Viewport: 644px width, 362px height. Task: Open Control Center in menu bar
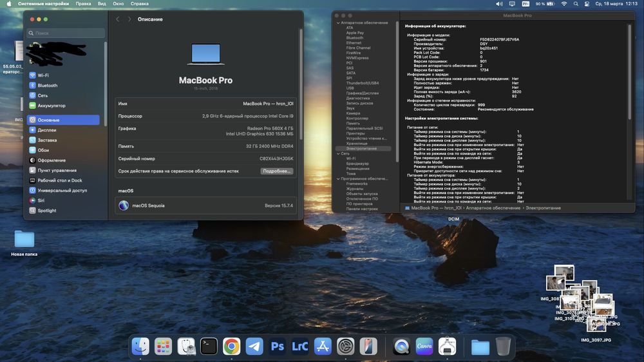tap(587, 4)
